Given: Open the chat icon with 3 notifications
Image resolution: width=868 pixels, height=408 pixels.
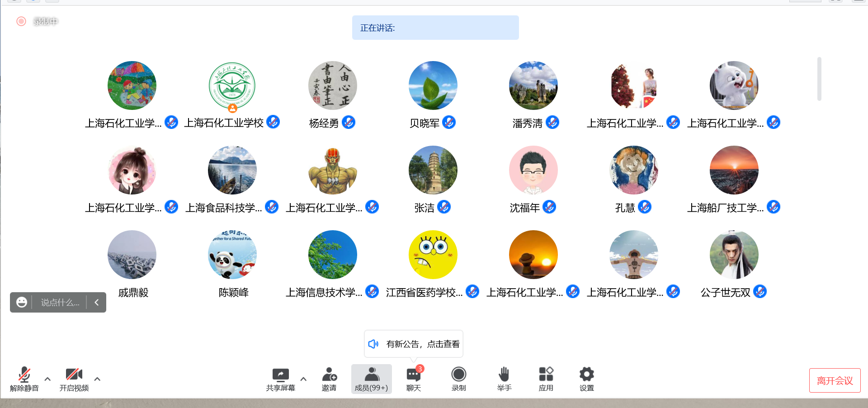Looking at the screenshot, I should (413, 375).
